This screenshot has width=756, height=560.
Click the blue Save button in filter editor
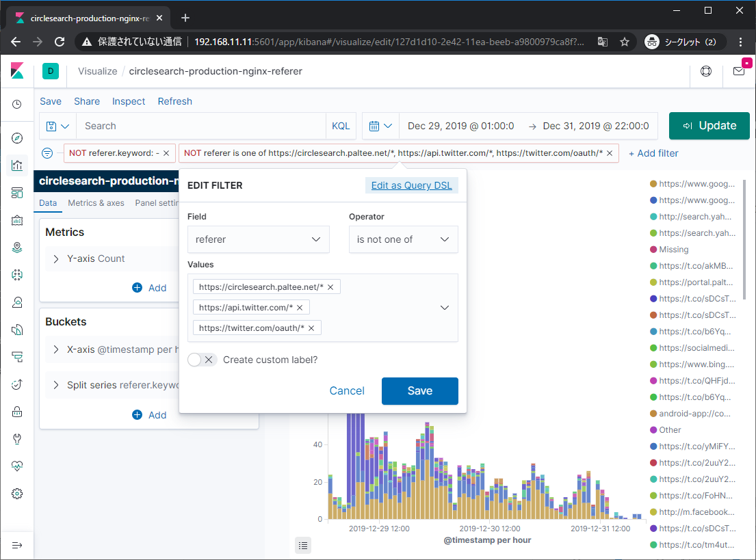(x=419, y=390)
